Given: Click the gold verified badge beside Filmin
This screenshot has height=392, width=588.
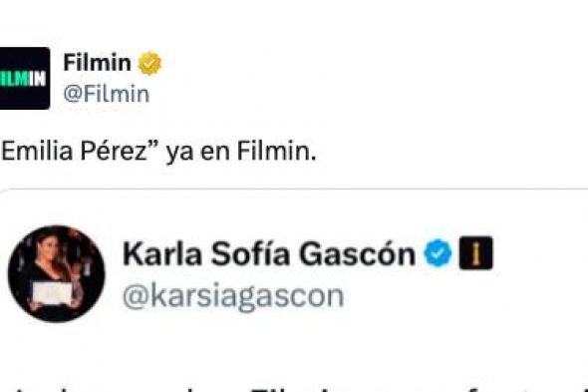Looking at the screenshot, I should (149, 63).
